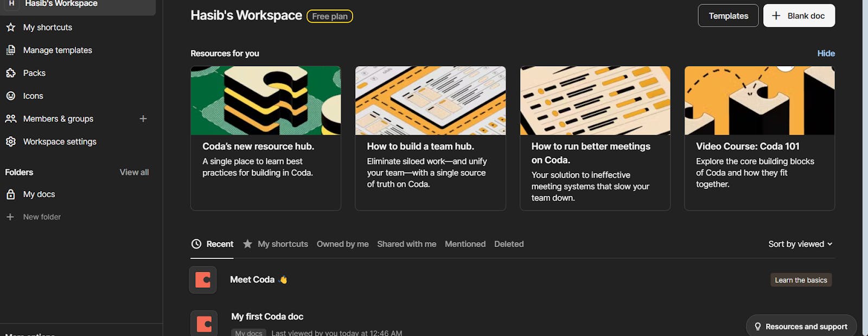
Task: Click the Free plan badge
Action: click(x=330, y=16)
